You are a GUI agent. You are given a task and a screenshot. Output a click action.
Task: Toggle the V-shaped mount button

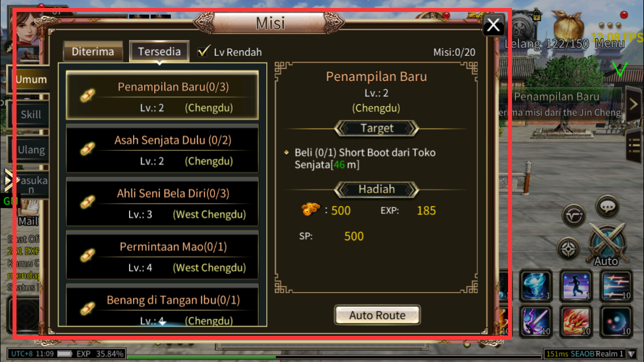[574, 215]
